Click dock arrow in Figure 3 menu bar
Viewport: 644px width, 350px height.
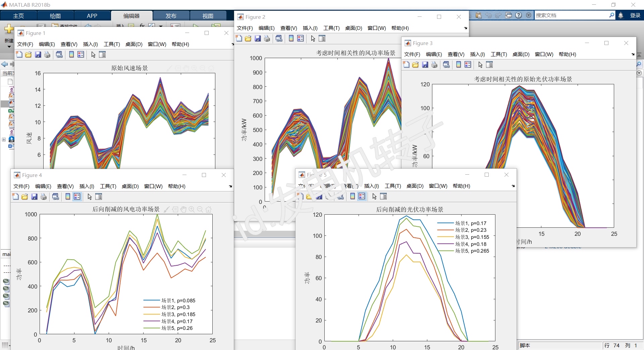633,54
